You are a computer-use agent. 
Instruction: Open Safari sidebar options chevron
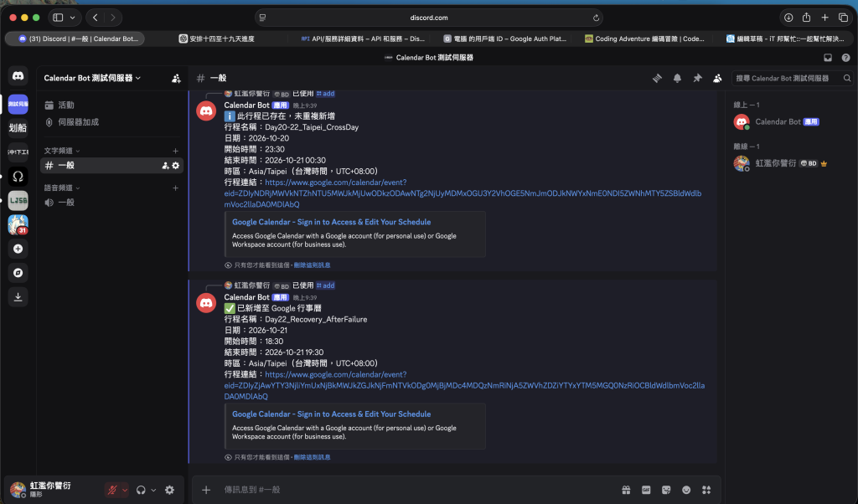point(72,18)
